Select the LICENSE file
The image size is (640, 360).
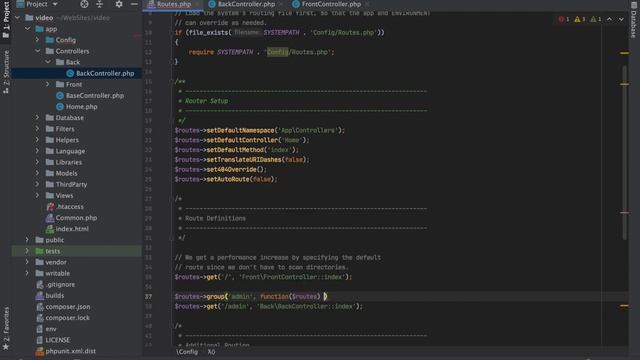(57, 340)
